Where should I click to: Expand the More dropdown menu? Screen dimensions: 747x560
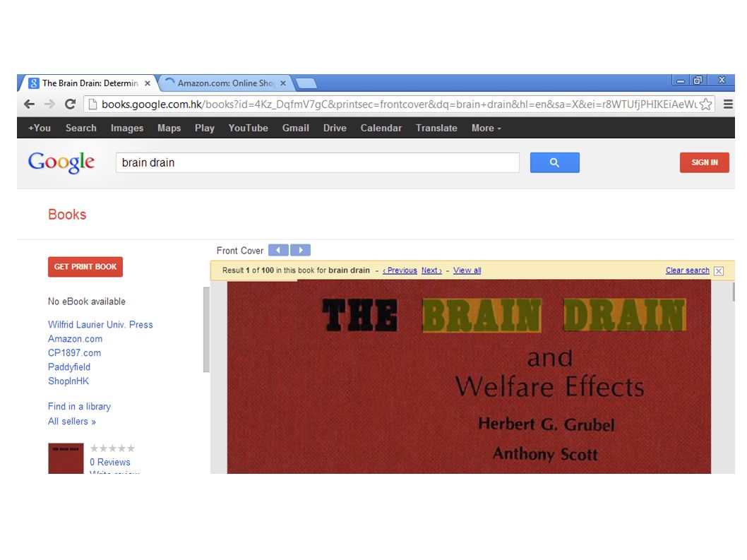coord(486,128)
